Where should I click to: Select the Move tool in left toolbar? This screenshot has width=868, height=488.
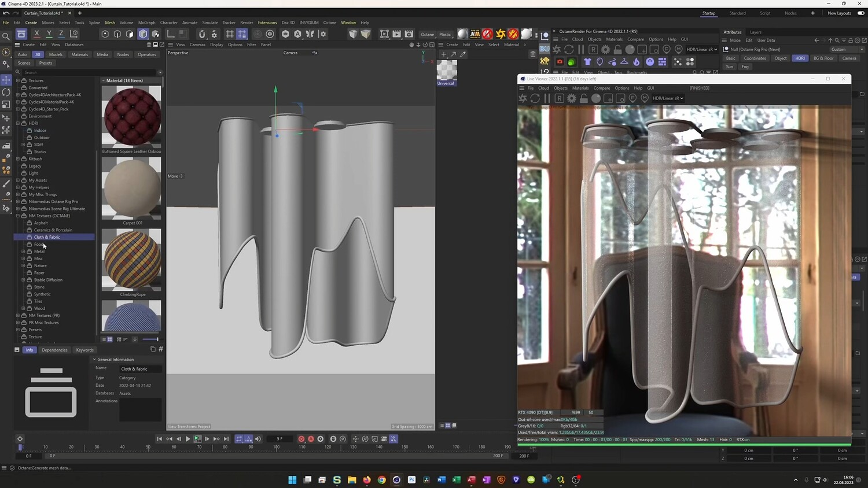coord(6,80)
